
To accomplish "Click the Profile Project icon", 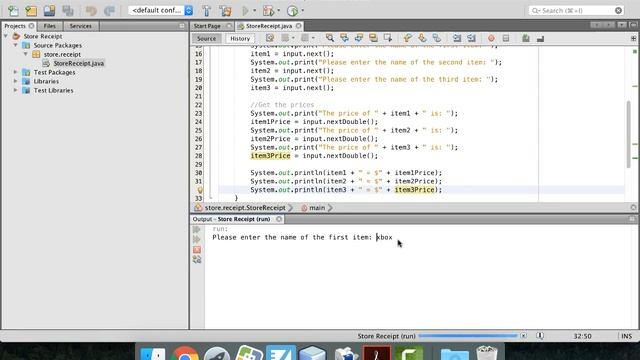I will pyautogui.click(x=292, y=11).
